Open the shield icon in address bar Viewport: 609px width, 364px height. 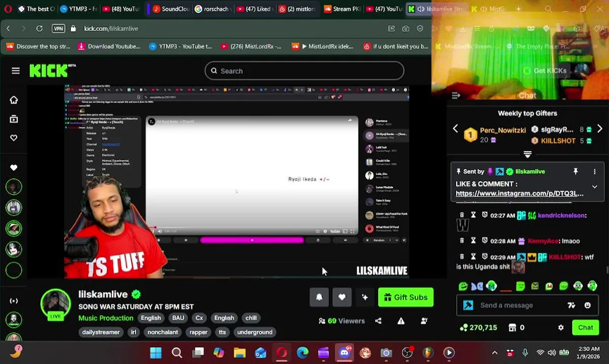click(x=420, y=29)
